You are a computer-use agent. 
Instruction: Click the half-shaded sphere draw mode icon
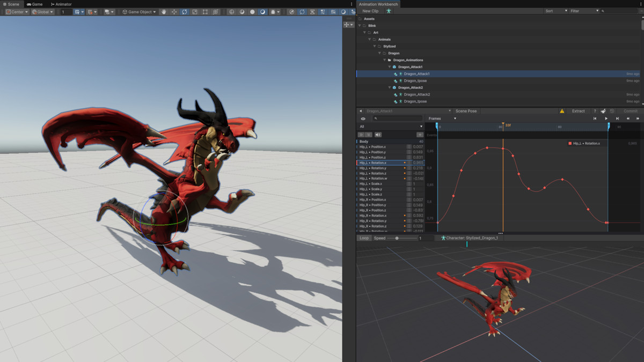point(242,12)
